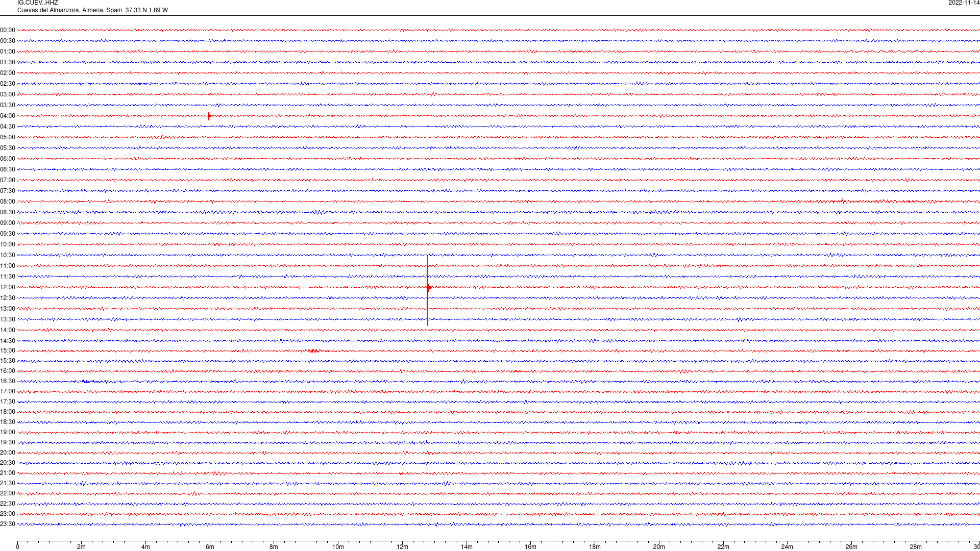This screenshot has width=980, height=551.
Task: Click the 07:00 row time label
Action: [8, 180]
